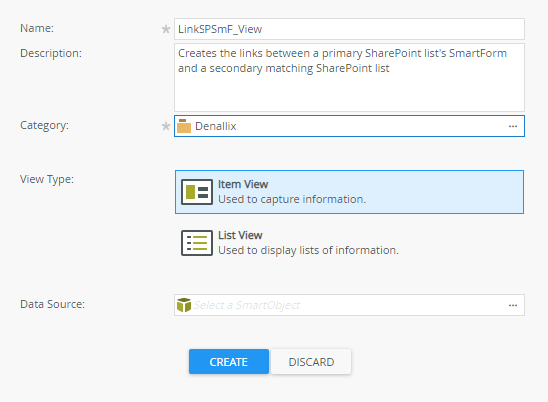
Task: Click the required asterisk beside Category
Action: [x=166, y=126]
